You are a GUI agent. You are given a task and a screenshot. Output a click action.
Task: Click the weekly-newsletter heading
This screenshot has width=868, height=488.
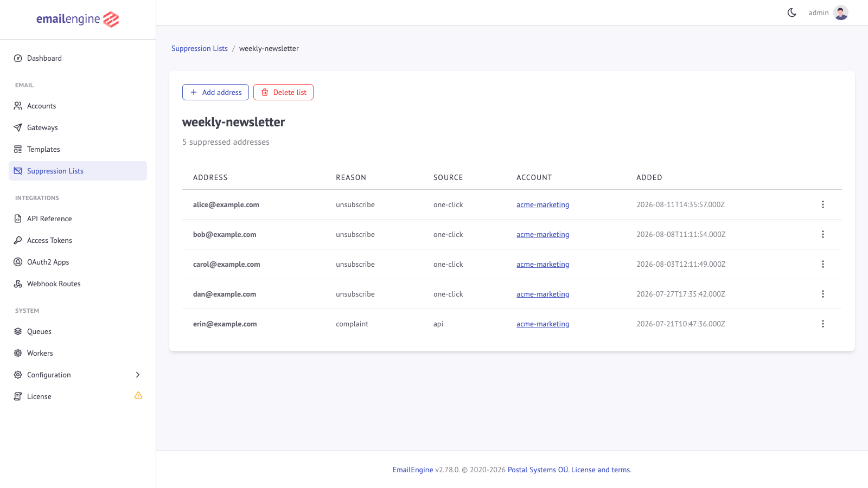[x=233, y=122]
